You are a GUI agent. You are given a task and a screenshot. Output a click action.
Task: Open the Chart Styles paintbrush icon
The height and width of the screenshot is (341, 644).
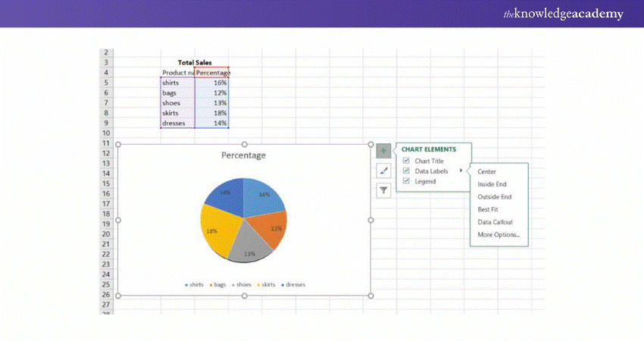click(x=383, y=170)
